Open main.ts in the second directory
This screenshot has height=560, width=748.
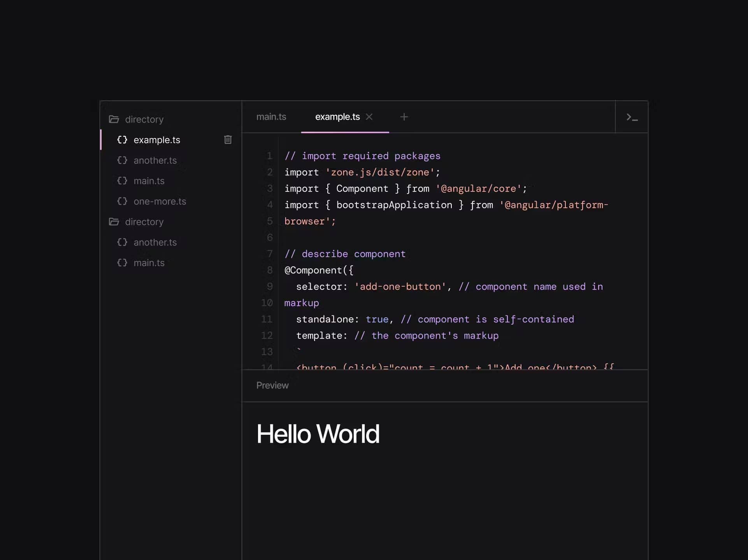pos(149,263)
